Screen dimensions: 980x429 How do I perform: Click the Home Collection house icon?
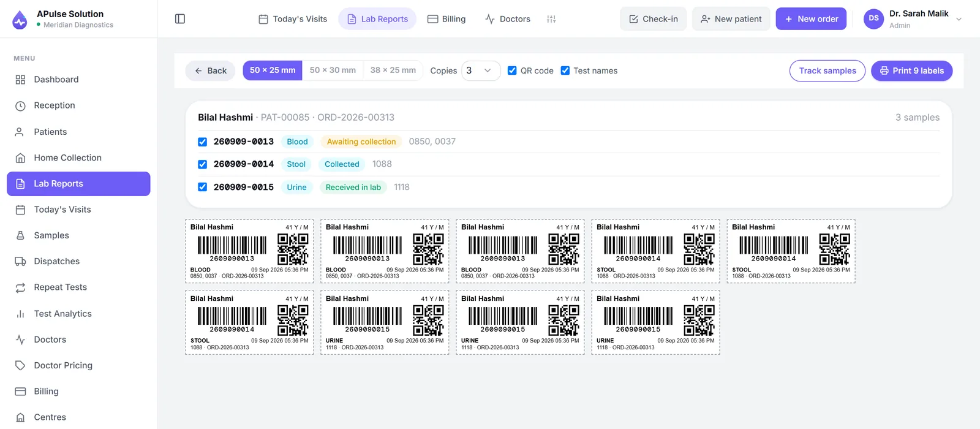[x=20, y=158]
